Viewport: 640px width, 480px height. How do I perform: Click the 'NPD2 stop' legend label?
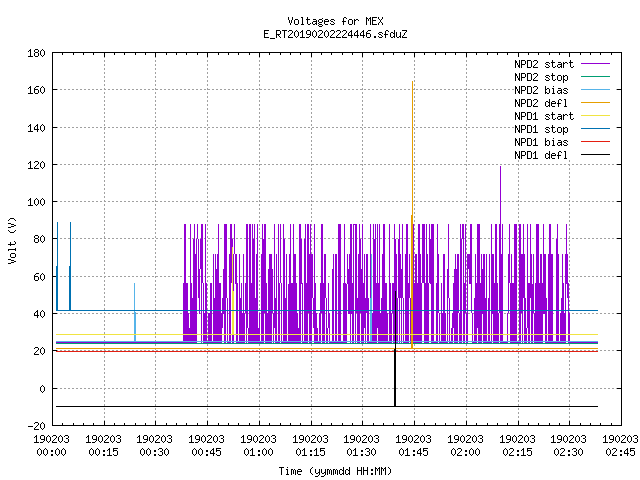coord(541,77)
